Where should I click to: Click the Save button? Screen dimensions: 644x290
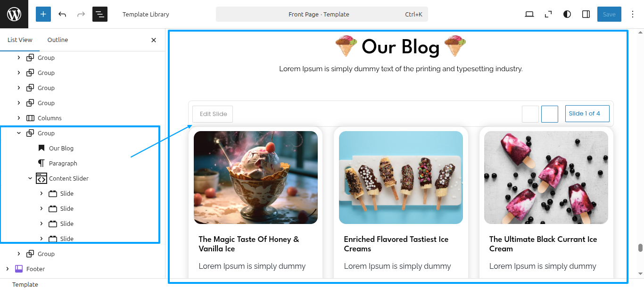(x=609, y=14)
